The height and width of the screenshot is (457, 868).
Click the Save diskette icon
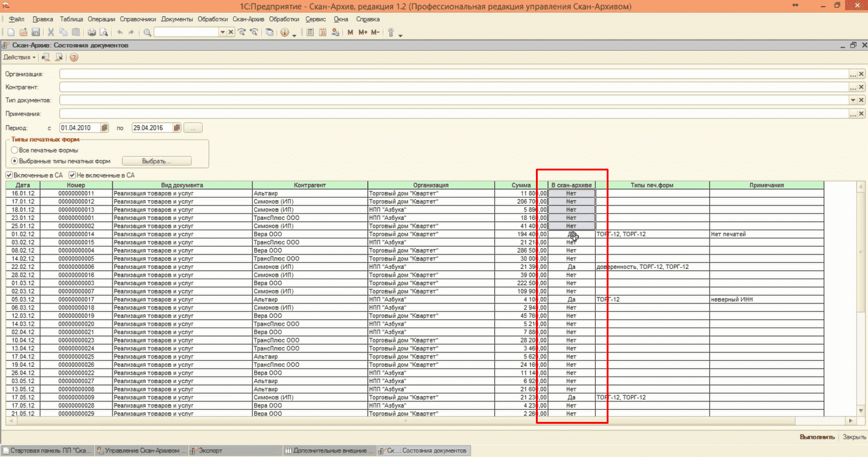36,32
